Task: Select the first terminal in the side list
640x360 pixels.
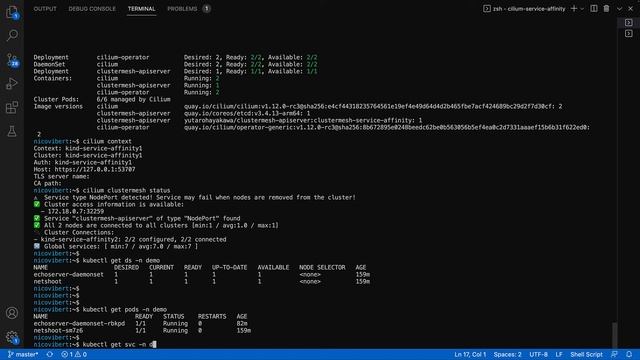Action: (629, 22)
